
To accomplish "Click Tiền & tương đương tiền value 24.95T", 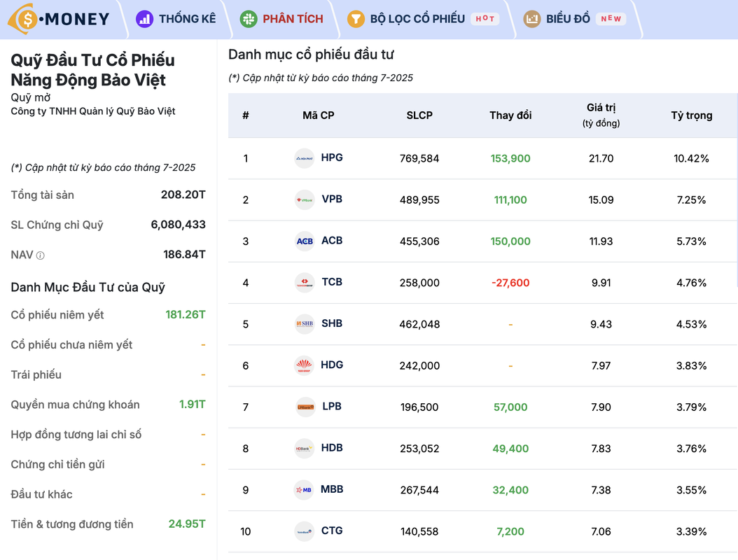I will 187,524.
